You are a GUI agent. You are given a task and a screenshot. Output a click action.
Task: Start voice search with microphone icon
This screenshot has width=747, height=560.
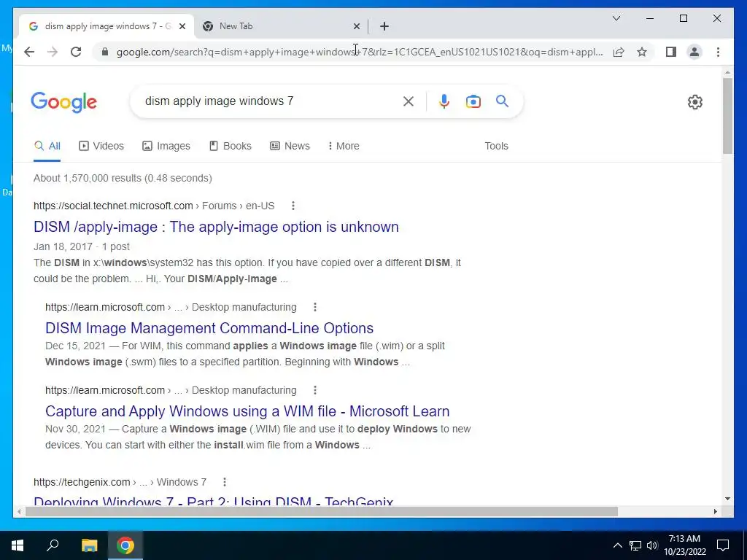[x=444, y=101]
